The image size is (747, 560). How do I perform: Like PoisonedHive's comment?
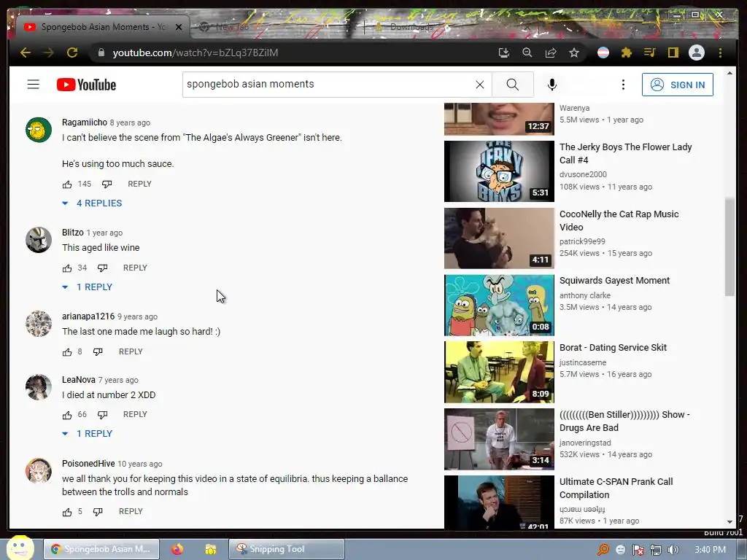coord(67,512)
